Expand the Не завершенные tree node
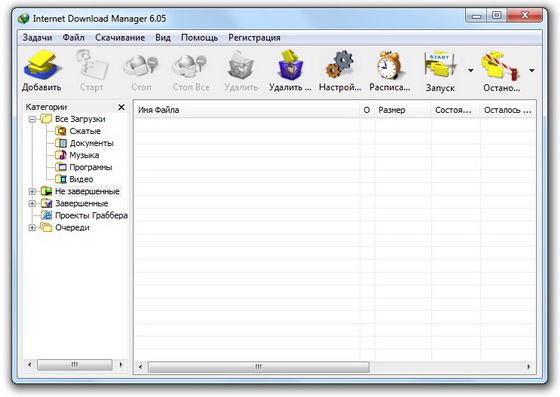The image size is (560, 397). pyautogui.click(x=32, y=192)
